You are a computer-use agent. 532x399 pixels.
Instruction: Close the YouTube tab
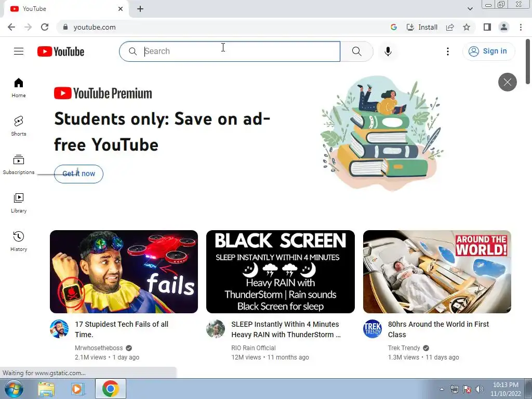(x=121, y=9)
